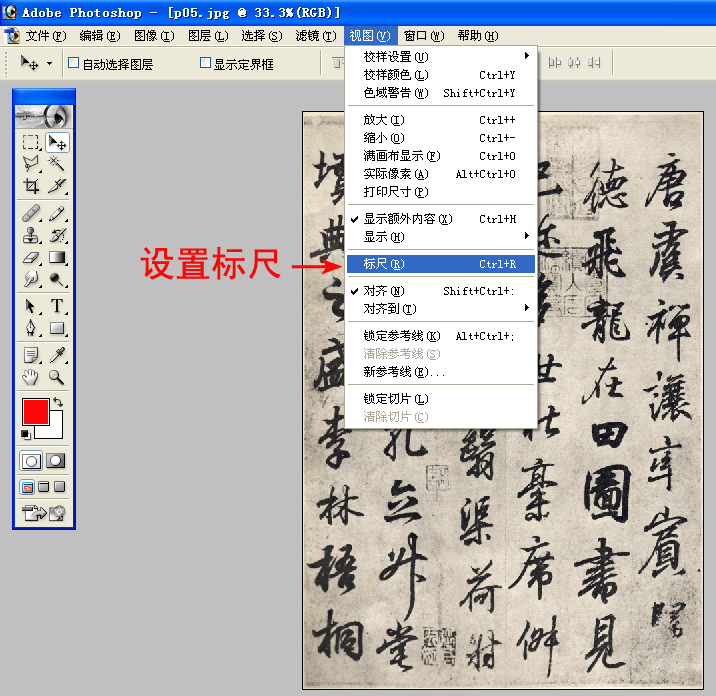The height and width of the screenshot is (696, 716).
Task: Choose 校样颜色 proof colors
Action: pyautogui.click(x=441, y=75)
